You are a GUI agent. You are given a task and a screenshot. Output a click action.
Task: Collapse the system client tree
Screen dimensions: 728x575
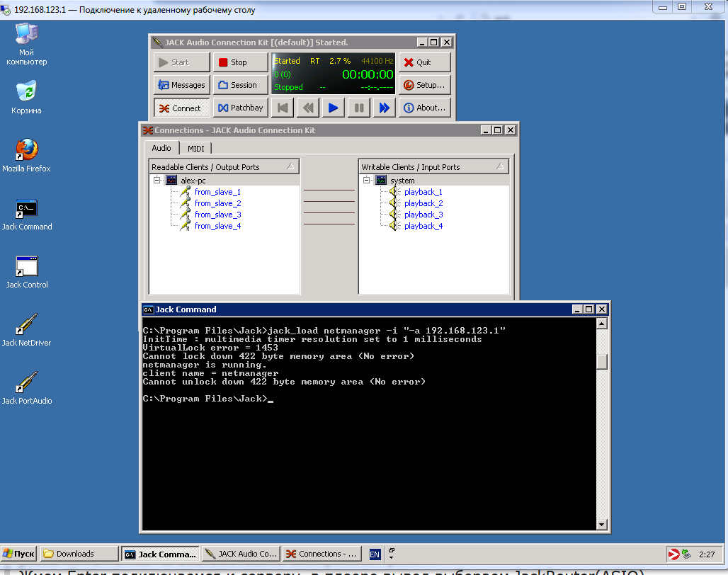point(366,181)
